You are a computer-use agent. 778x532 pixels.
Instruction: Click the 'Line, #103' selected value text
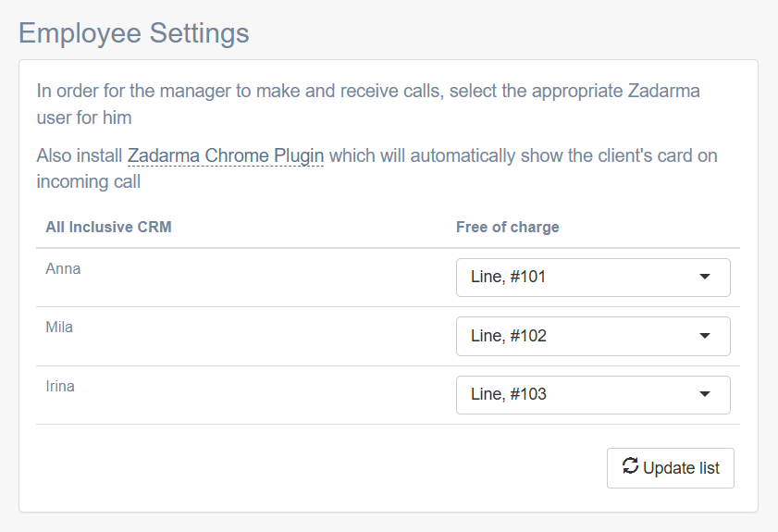(509, 394)
